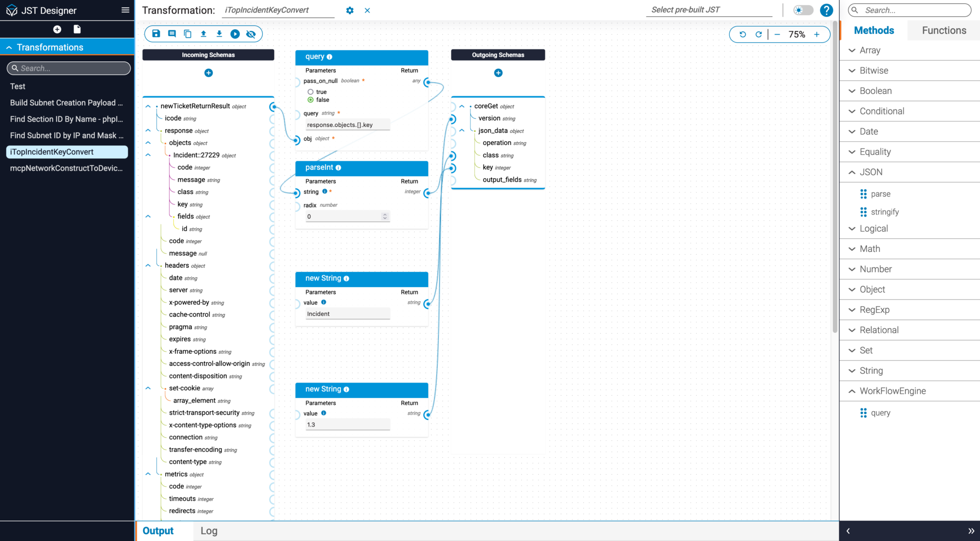980x541 pixels.
Task: Click the comment icon in the toolbar
Action: (172, 34)
